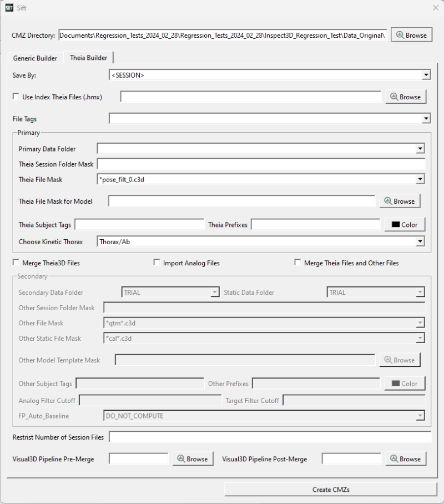Close the Sift window
Screen dimensions: 444x504
(435, 8)
